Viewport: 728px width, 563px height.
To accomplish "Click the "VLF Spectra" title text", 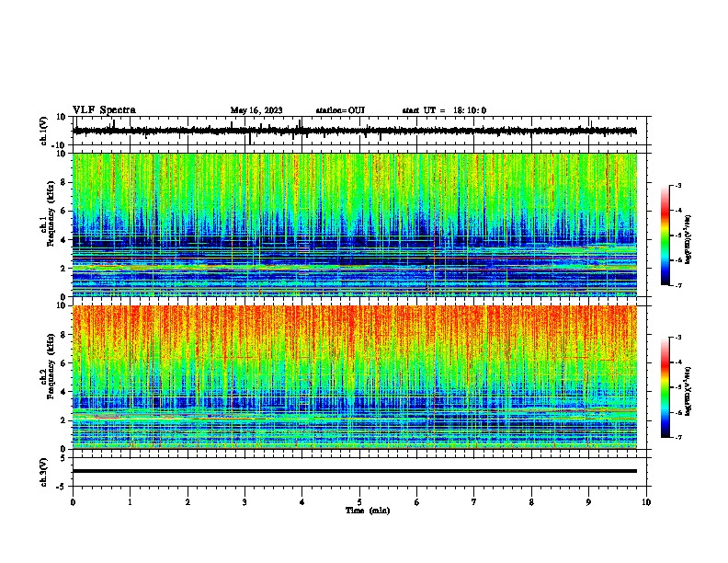I will (104, 110).
